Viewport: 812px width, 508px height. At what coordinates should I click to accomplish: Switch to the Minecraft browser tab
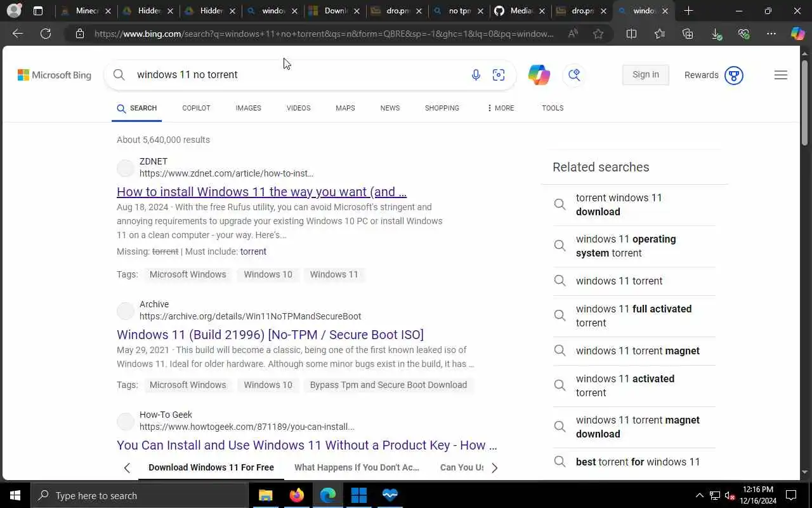pos(85,11)
